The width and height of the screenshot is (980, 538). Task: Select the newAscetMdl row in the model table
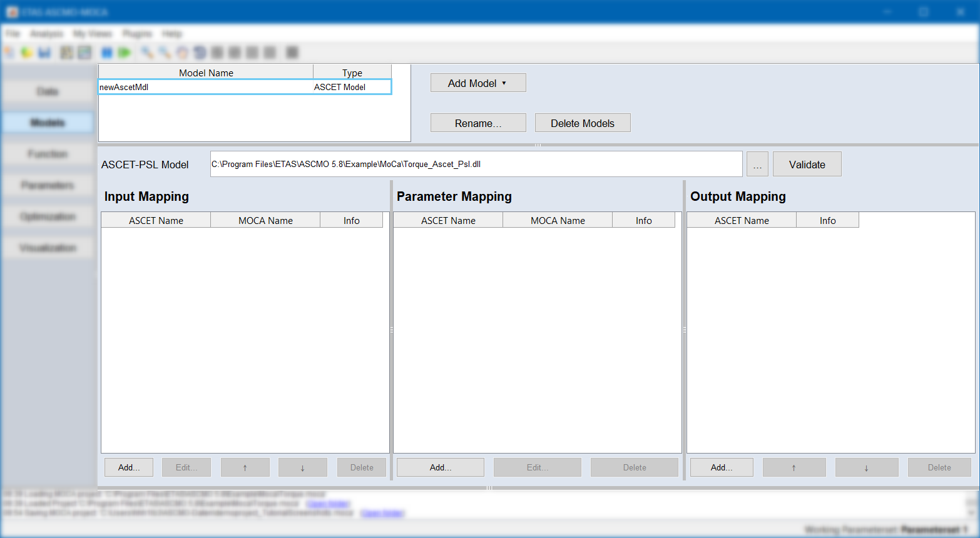205,88
